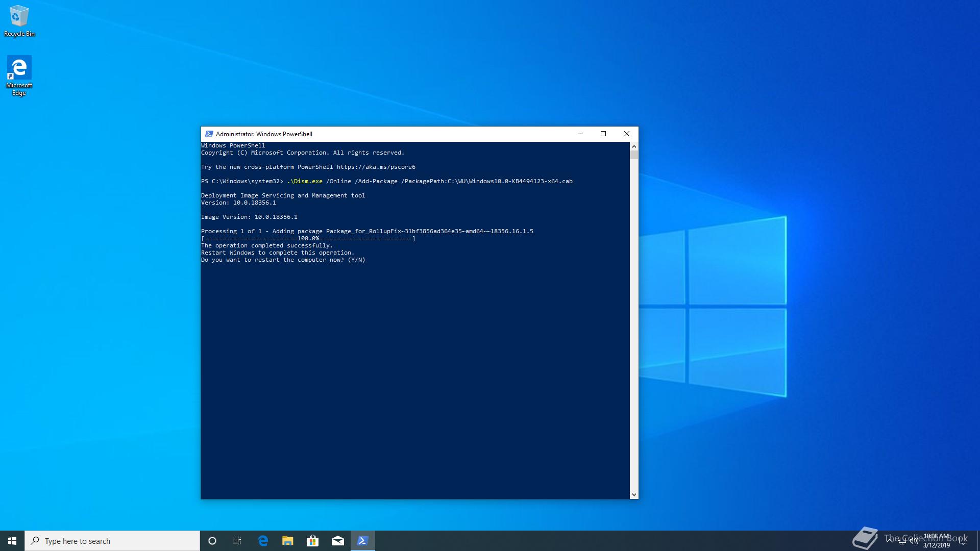Click the PowerShell scrollbar thumb
This screenshot has height=551, width=980.
[x=634, y=155]
